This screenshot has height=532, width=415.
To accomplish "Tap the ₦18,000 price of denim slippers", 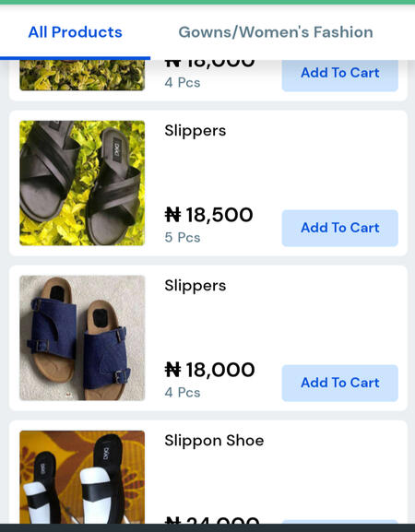I will click(209, 370).
